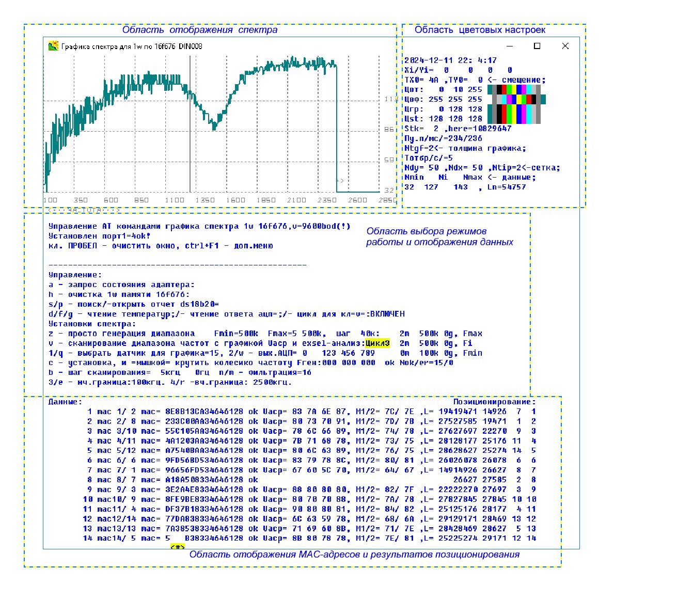This screenshot has width=677, height=616.
Task: Select the first MAC row 8E8B13CA34646128
Action: click(204, 412)
